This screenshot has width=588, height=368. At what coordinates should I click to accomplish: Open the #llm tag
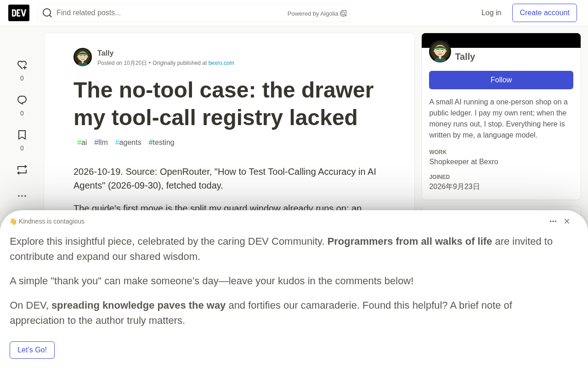tap(101, 143)
